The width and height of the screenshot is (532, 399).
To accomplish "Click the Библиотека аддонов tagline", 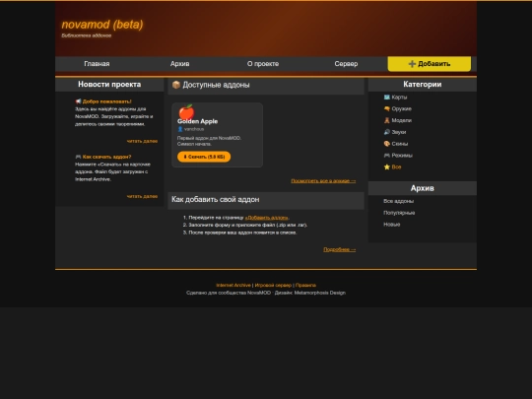I will (x=87, y=35).
